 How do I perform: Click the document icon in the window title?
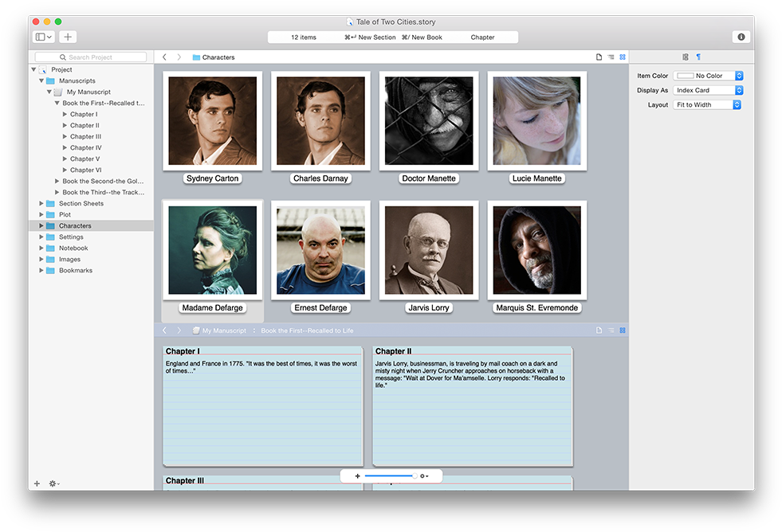tap(350, 22)
